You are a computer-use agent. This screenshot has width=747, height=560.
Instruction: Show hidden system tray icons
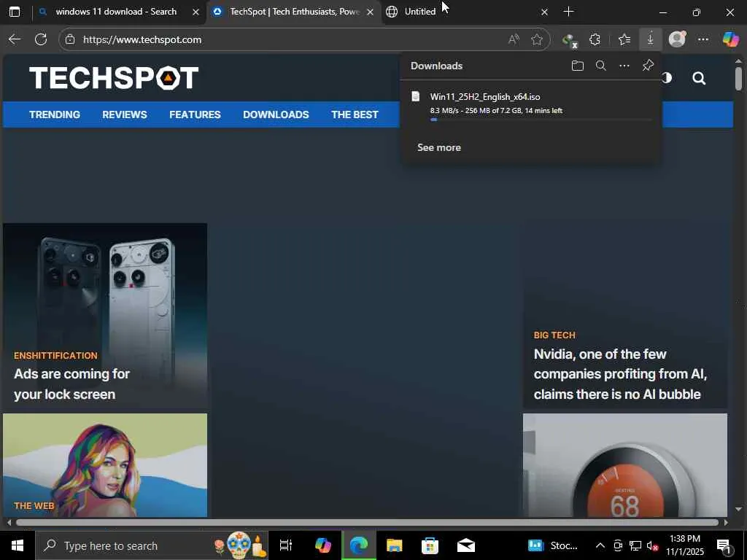[x=600, y=545]
